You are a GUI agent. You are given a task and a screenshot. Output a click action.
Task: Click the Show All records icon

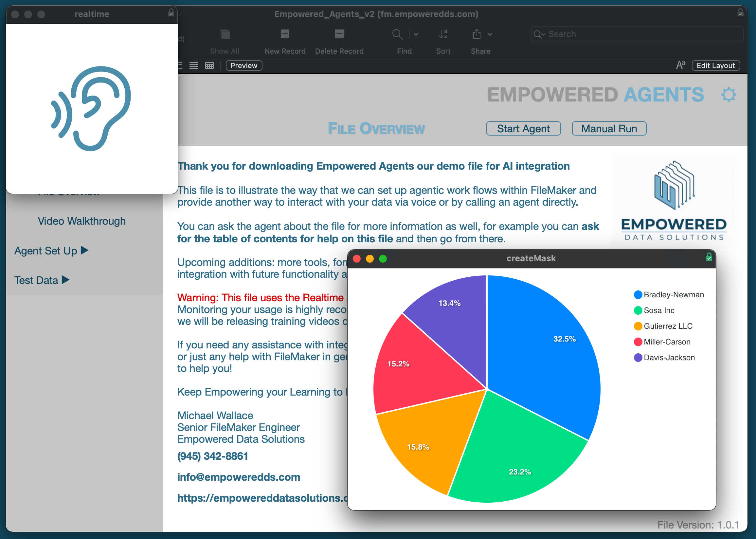coord(225,34)
